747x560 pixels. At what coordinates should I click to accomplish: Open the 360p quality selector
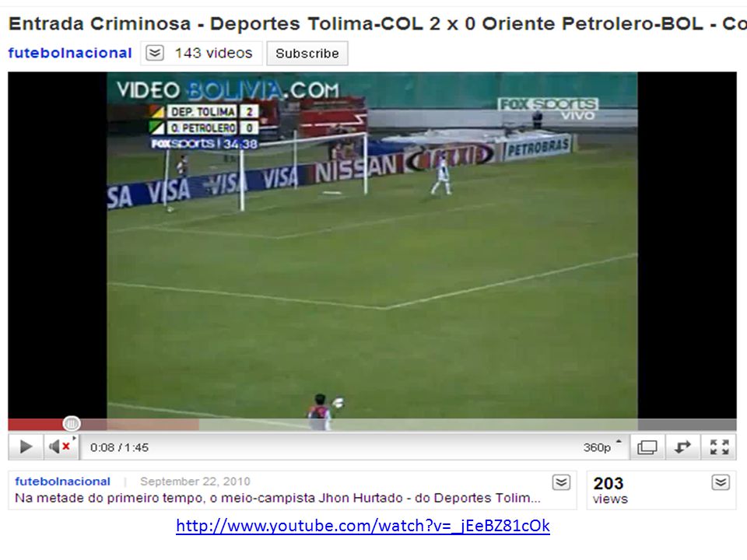click(602, 447)
